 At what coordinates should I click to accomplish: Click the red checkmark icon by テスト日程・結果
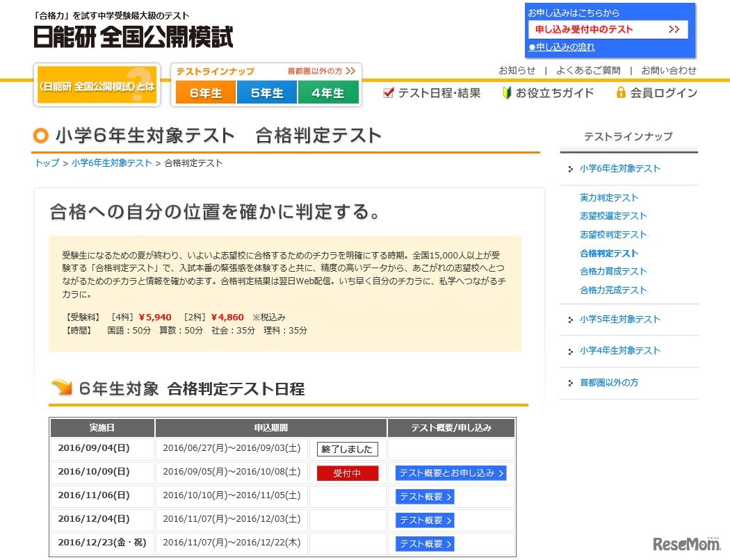click(388, 92)
